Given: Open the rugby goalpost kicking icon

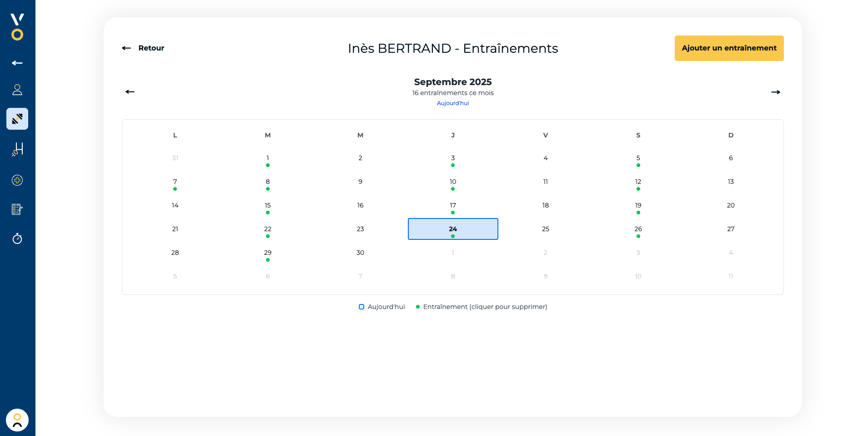Looking at the screenshot, I should [17, 149].
